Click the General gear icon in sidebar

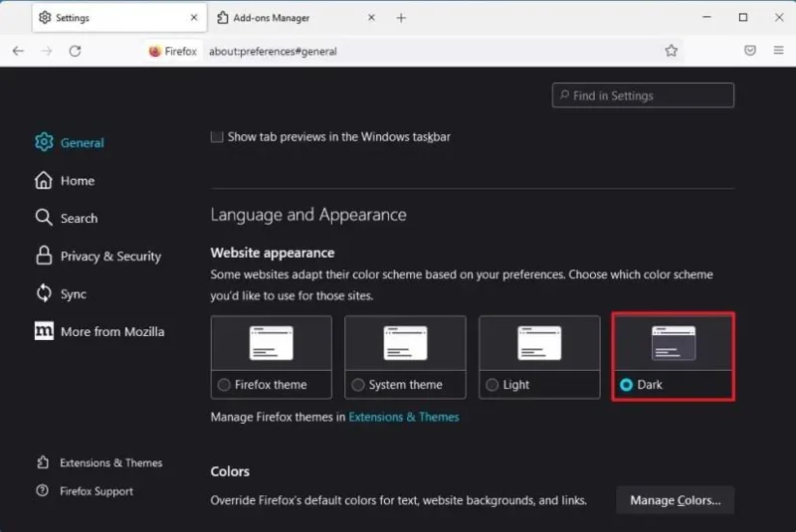coord(44,142)
